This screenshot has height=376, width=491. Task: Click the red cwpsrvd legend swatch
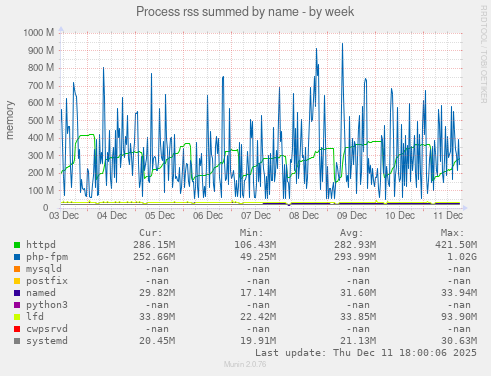[17, 329]
